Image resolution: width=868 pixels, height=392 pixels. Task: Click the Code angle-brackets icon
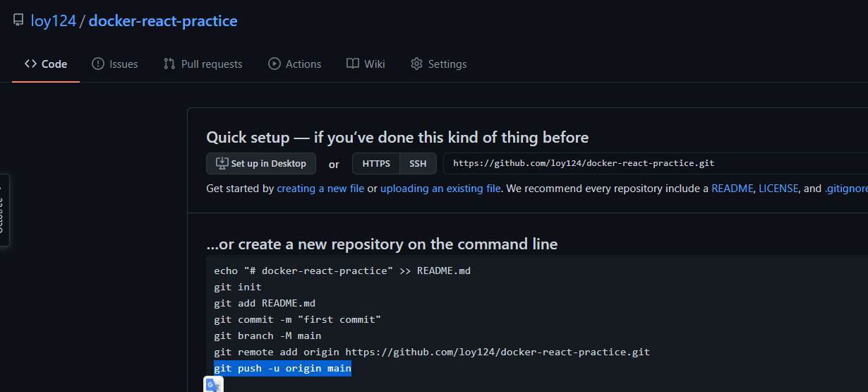(x=30, y=64)
